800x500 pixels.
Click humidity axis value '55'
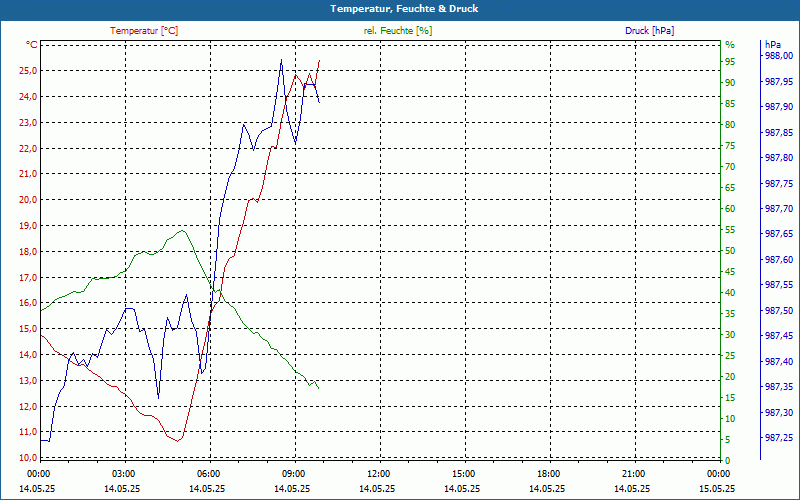730,230
